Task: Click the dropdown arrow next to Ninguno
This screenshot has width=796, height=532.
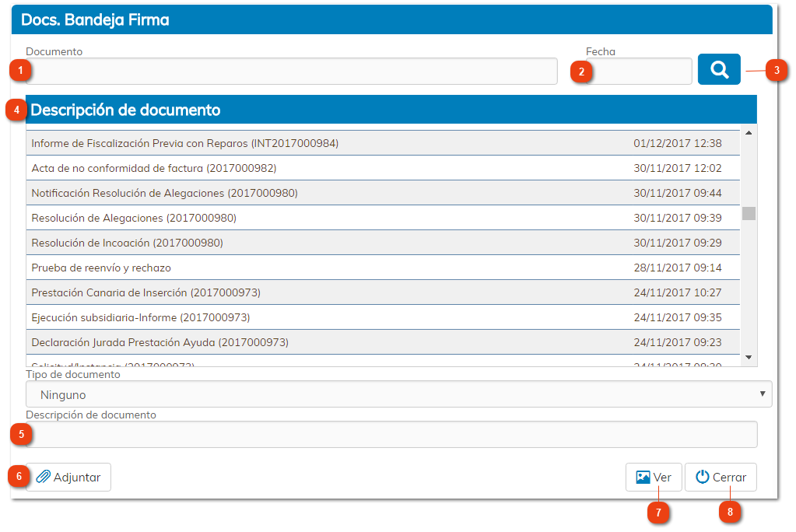Action: (762, 394)
